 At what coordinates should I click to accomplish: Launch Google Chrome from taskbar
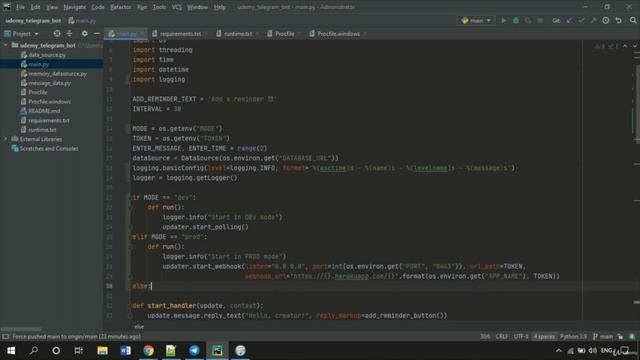point(149,351)
